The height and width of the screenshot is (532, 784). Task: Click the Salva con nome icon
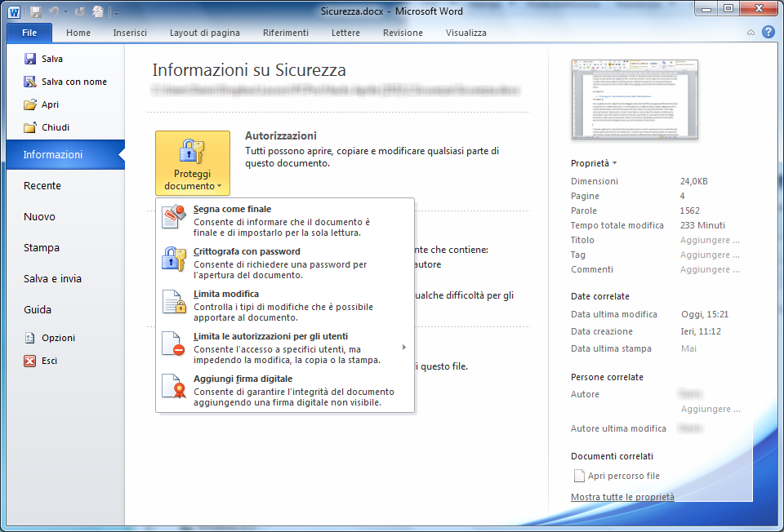point(30,82)
